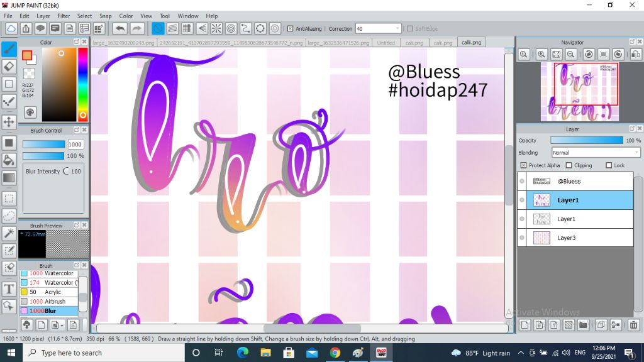
Task: Select the Gradient tool
Action: tap(9, 178)
